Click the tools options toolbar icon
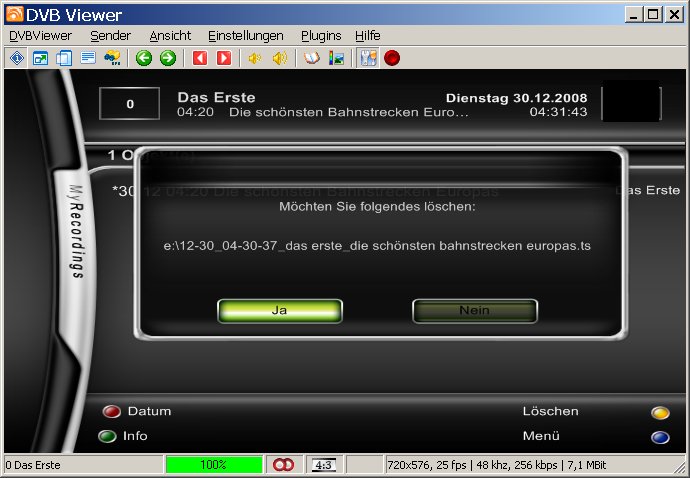690x478 pixels. (x=368, y=58)
